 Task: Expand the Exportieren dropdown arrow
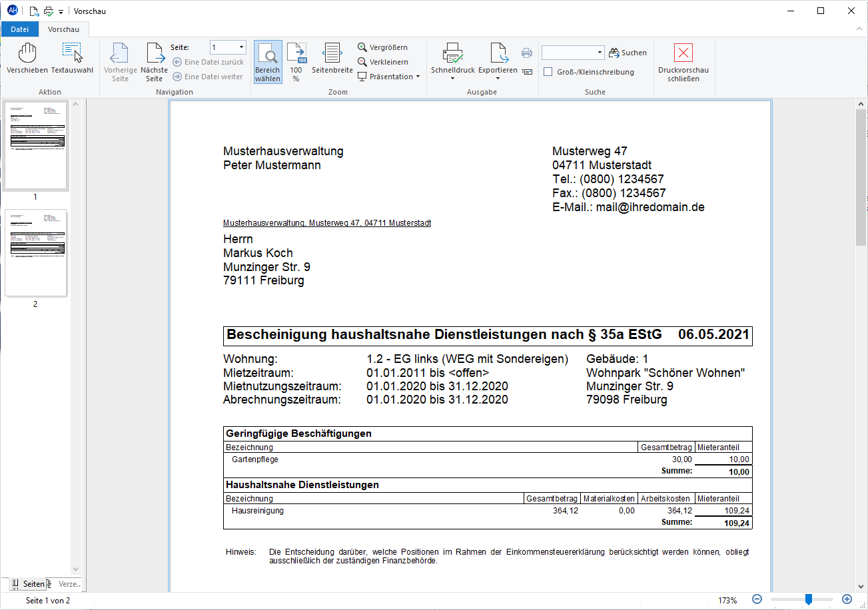tap(498, 79)
